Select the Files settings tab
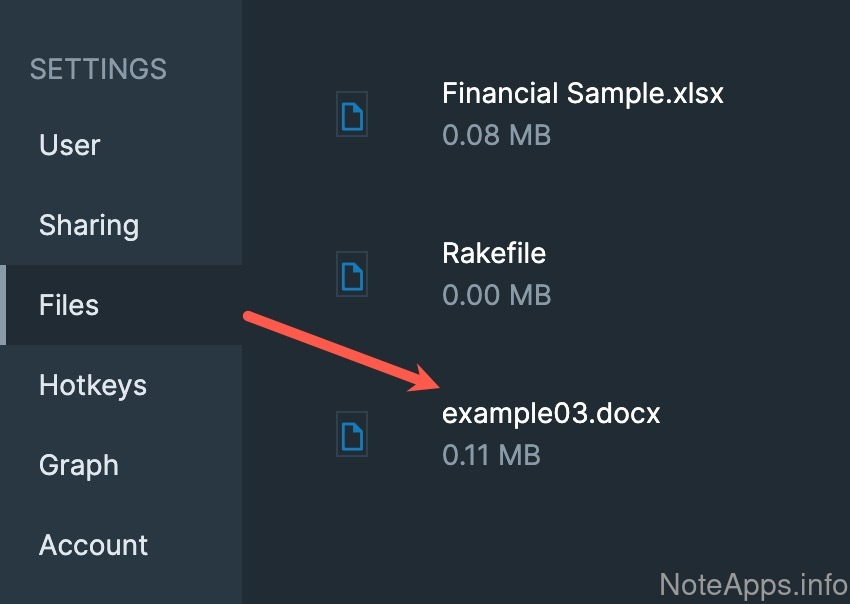Viewport: 850px width, 604px height. coord(69,305)
